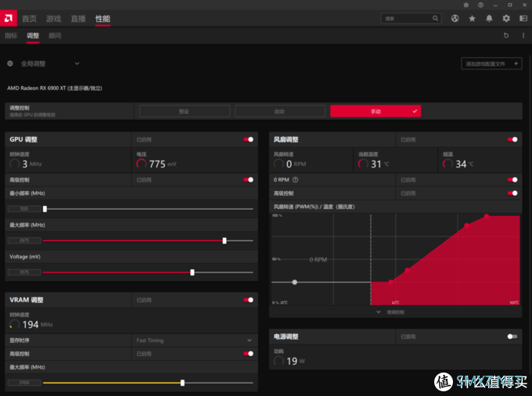Toggle the GPU 调整 enable switch

248,139
